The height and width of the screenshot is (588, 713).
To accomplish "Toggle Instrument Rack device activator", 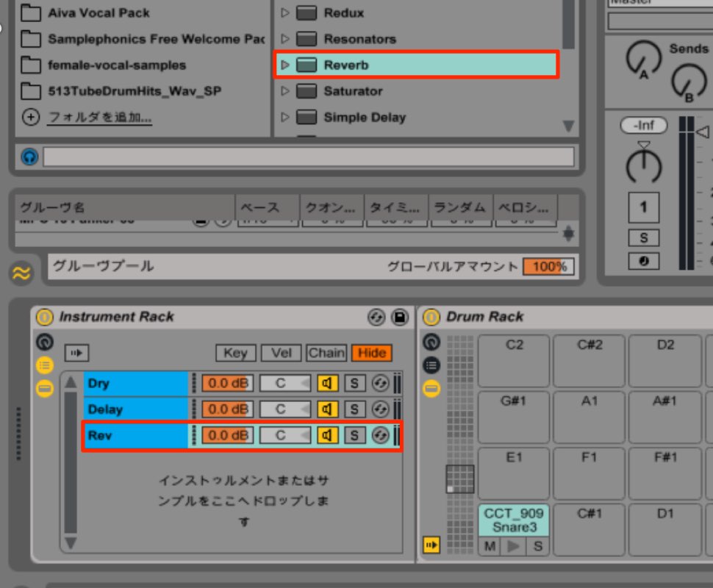I will pyautogui.click(x=45, y=317).
